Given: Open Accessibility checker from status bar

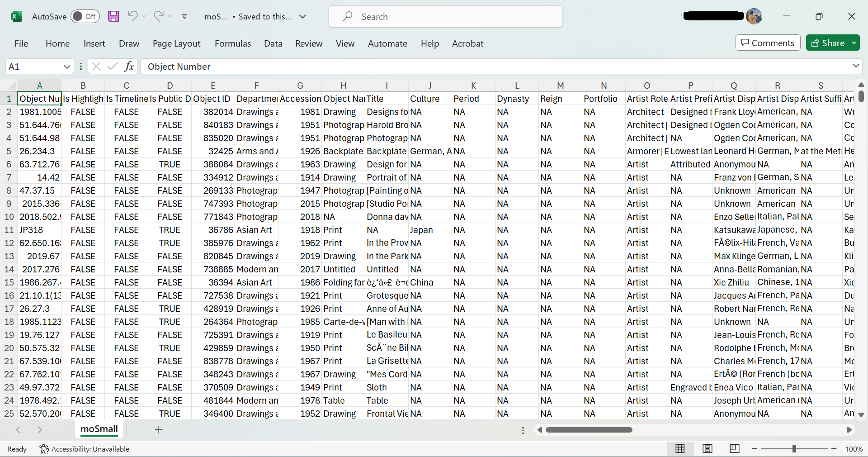Looking at the screenshot, I should coord(85,449).
